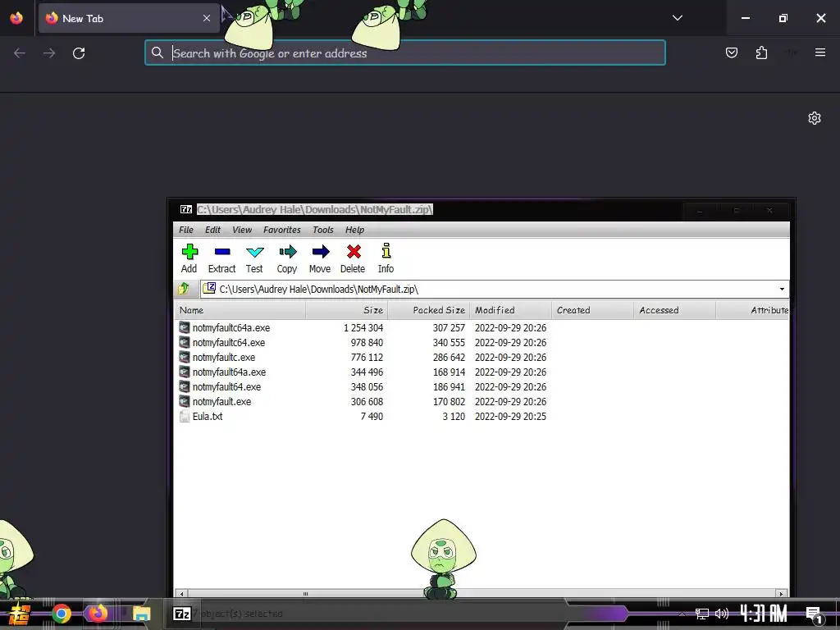Click the Add button in 7-Zip toolbar

(189, 258)
